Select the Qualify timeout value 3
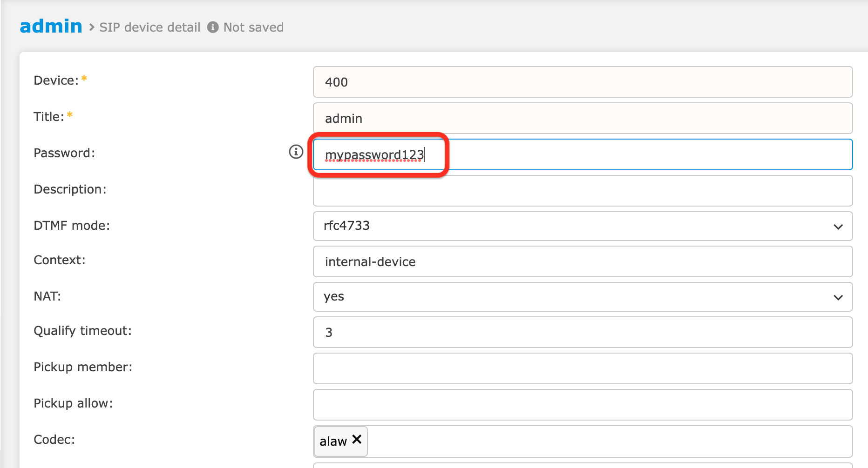Viewport: 868px width, 468px height. point(582,332)
